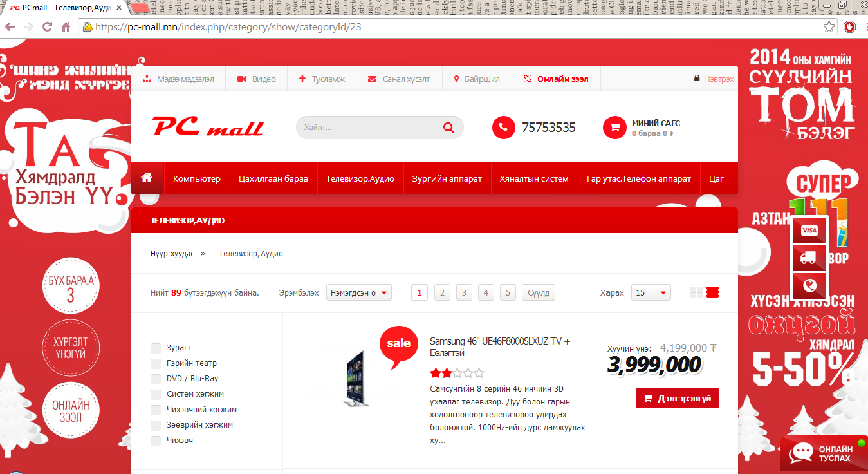The height and width of the screenshot is (474, 868).
Task: Switch to list view icon
Action: pyautogui.click(x=712, y=292)
